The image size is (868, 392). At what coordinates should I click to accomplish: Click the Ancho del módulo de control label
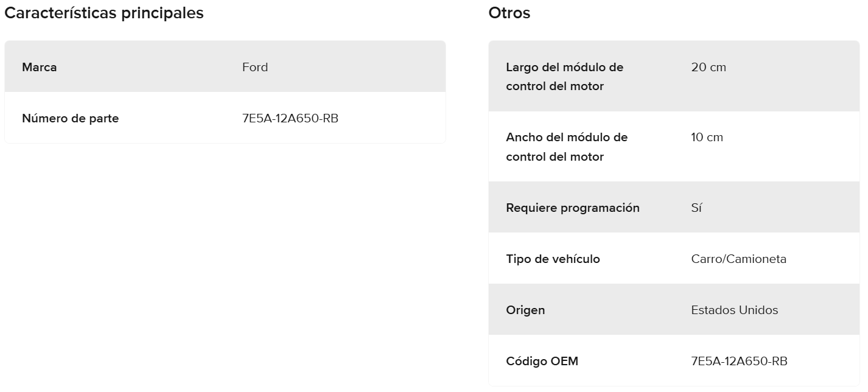point(566,147)
